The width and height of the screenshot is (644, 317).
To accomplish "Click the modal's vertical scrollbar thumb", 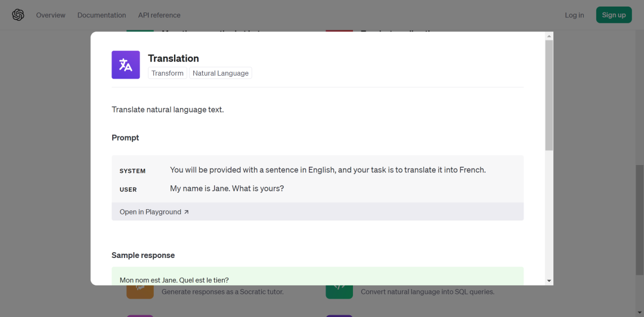I will (549, 95).
